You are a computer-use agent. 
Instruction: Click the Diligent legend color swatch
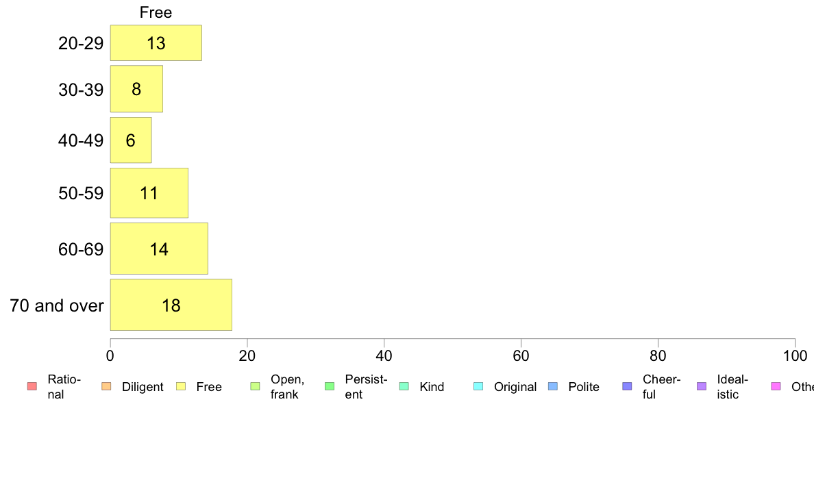[x=106, y=386]
